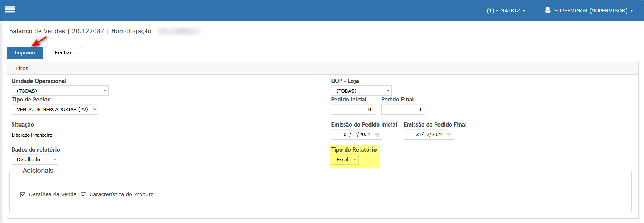The image size is (644, 223).
Task: Uncheck Característica do Produto checkbox
Action: [84, 194]
